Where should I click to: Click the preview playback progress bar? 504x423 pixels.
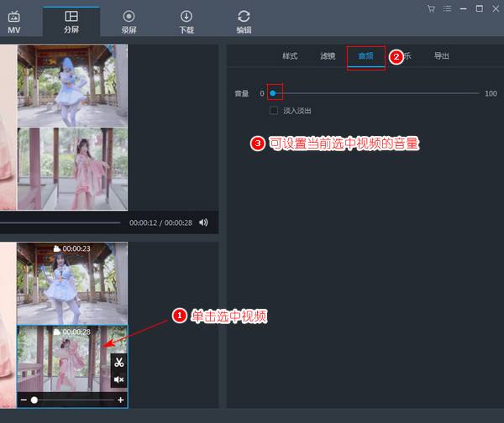(x=60, y=222)
